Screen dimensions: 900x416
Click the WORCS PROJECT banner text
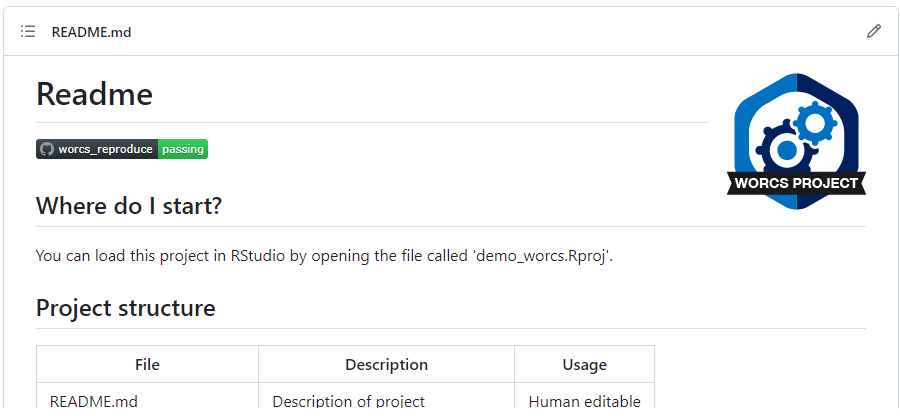tap(796, 183)
